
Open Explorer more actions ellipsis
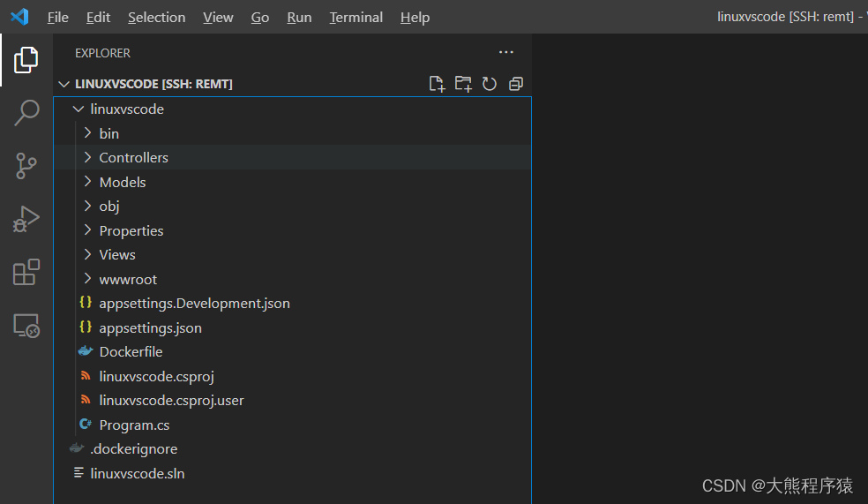point(506,52)
